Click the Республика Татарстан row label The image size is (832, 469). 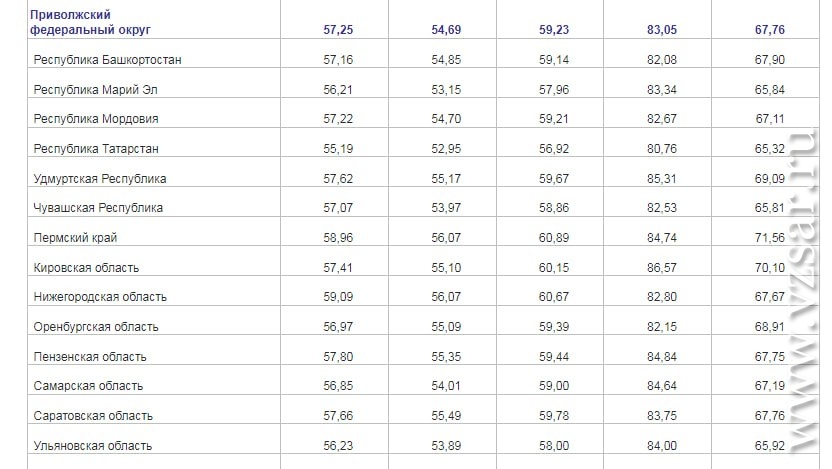pos(96,149)
